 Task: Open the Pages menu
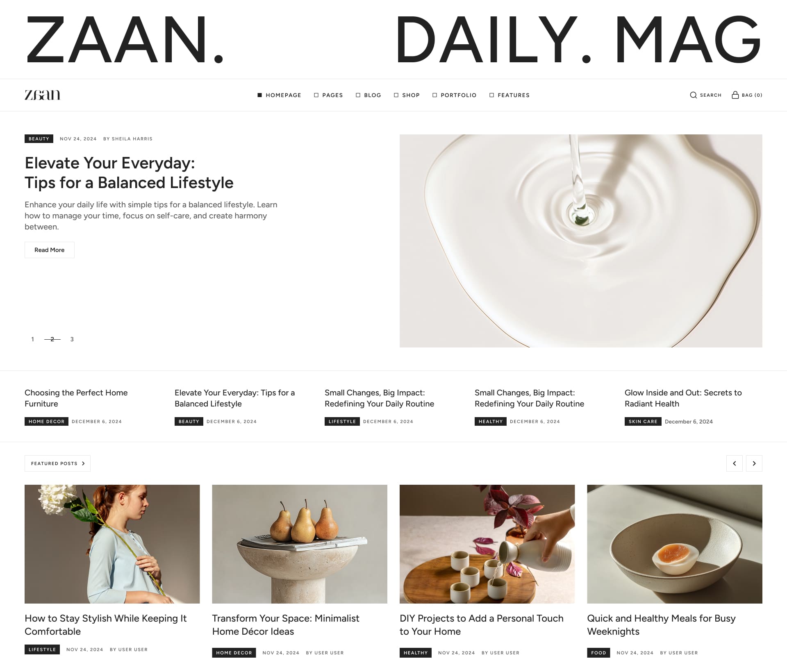tap(328, 95)
